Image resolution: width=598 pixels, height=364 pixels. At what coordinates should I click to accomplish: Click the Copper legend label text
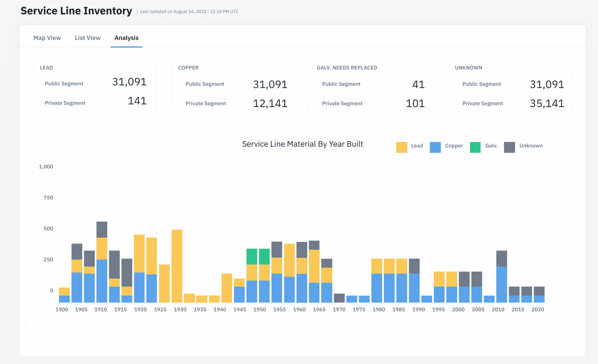pos(454,146)
